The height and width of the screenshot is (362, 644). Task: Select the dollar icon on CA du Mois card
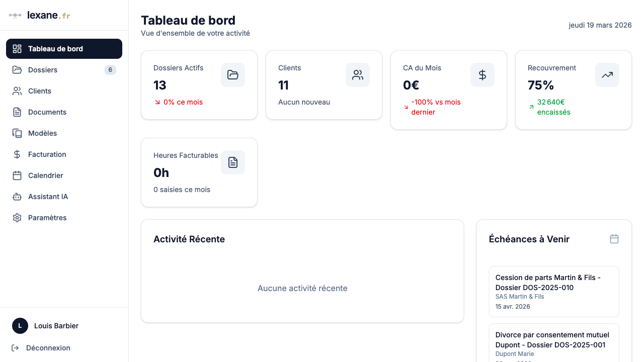(482, 74)
